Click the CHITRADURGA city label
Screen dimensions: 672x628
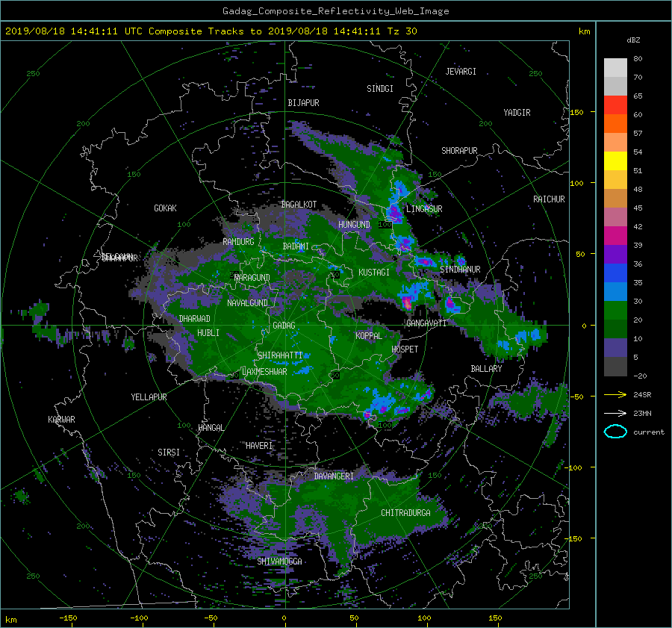coord(405,513)
